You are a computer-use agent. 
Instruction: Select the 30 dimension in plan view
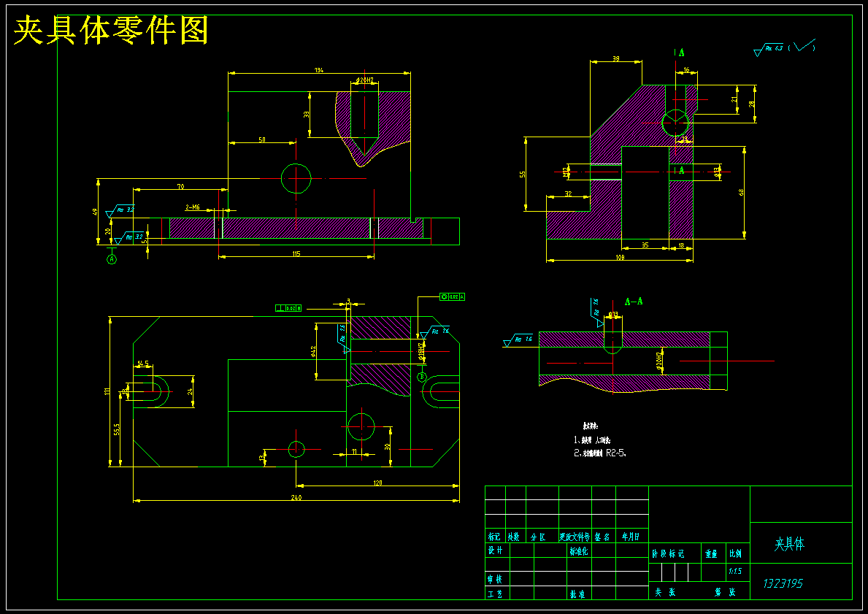(388, 446)
